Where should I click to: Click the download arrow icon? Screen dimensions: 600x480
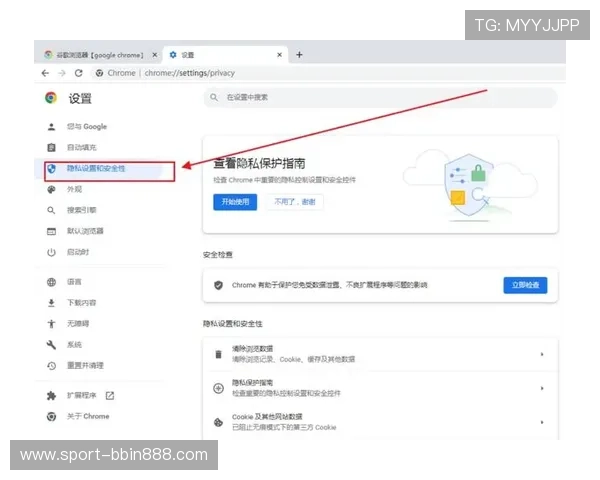(51, 303)
